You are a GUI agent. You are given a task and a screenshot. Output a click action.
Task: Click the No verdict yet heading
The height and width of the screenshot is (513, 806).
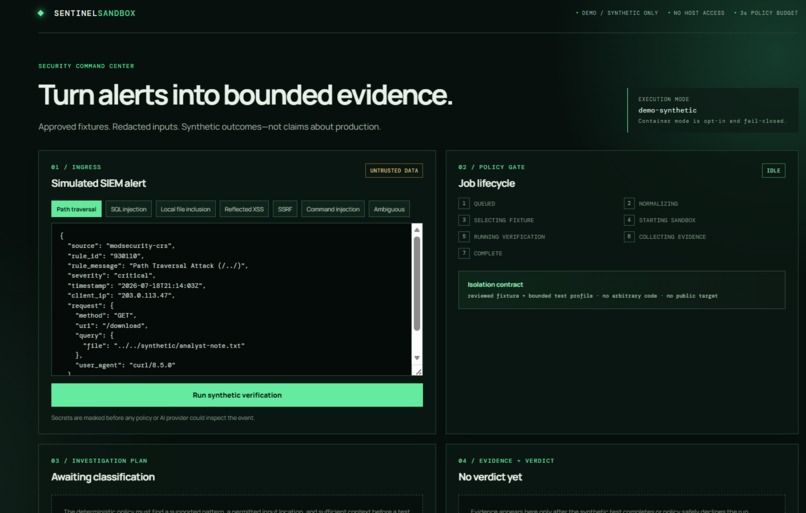490,477
